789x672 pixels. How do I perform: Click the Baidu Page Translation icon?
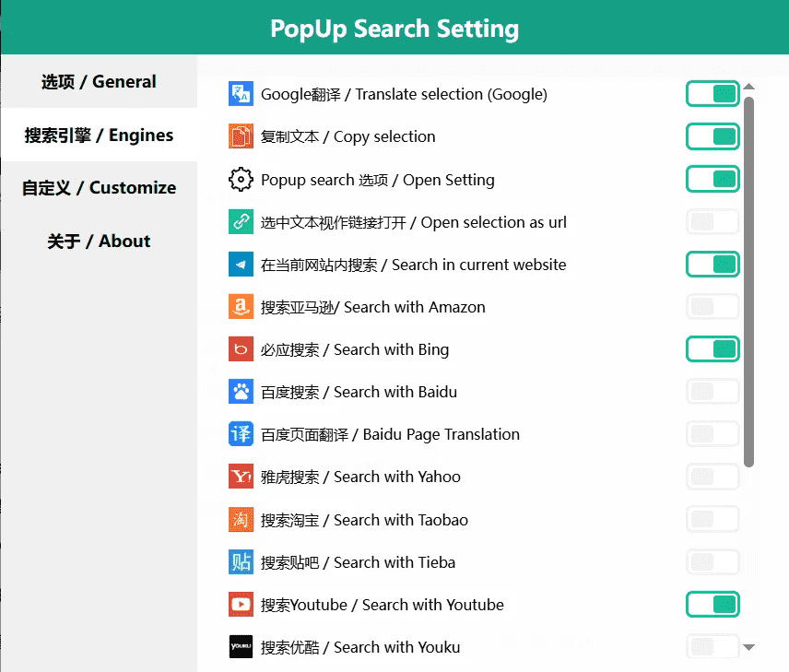pyautogui.click(x=241, y=434)
